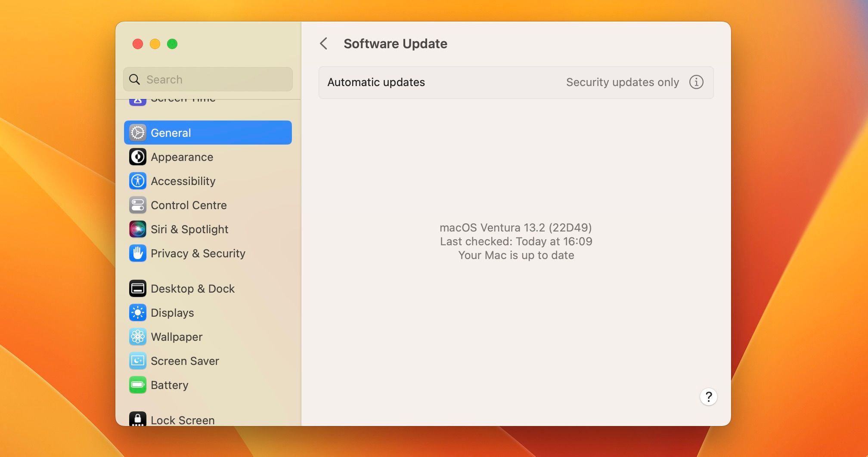Select Lock Screen in the sidebar
This screenshot has width=868, height=457.
pyautogui.click(x=183, y=420)
